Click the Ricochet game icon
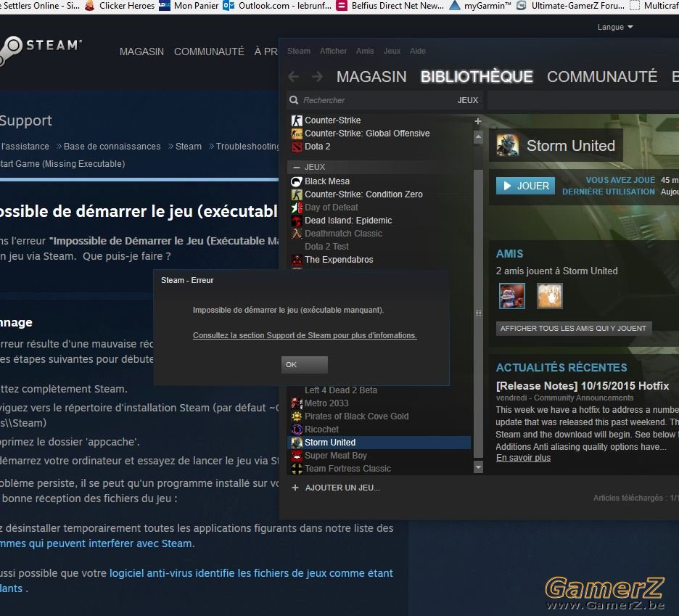Screen dimensions: 679x616 click(x=297, y=430)
